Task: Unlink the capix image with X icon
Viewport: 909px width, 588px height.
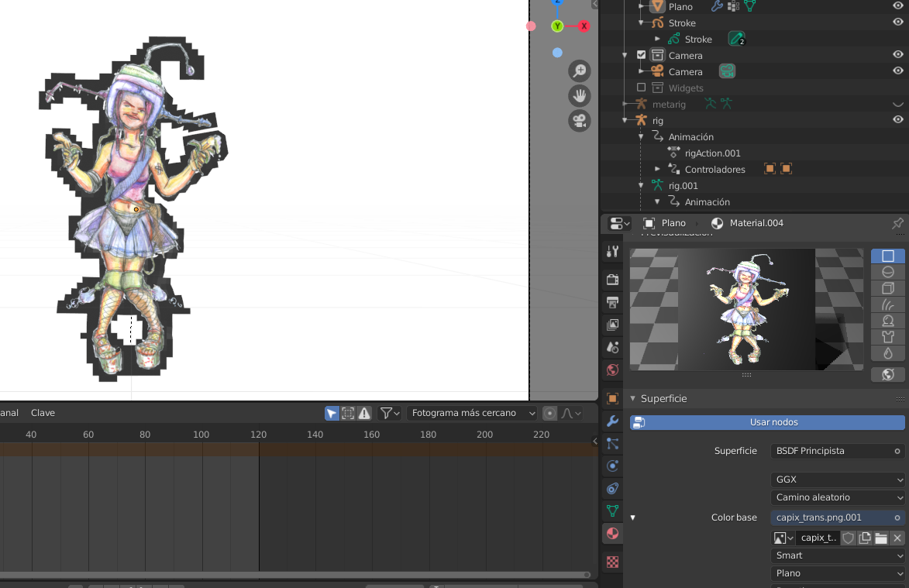Action: click(897, 538)
